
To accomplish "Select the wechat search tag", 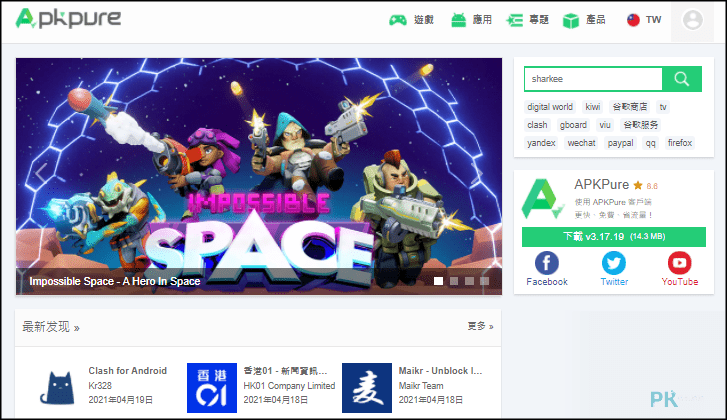I will pos(581,143).
